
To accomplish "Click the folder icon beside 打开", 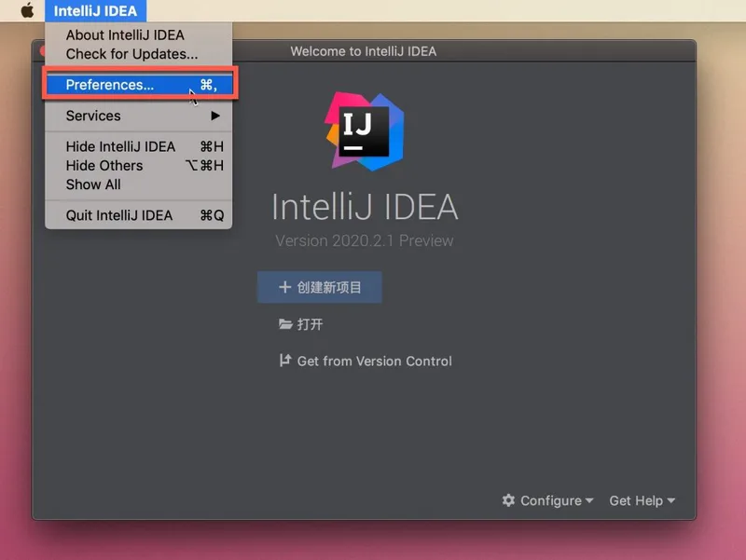I will click(285, 324).
